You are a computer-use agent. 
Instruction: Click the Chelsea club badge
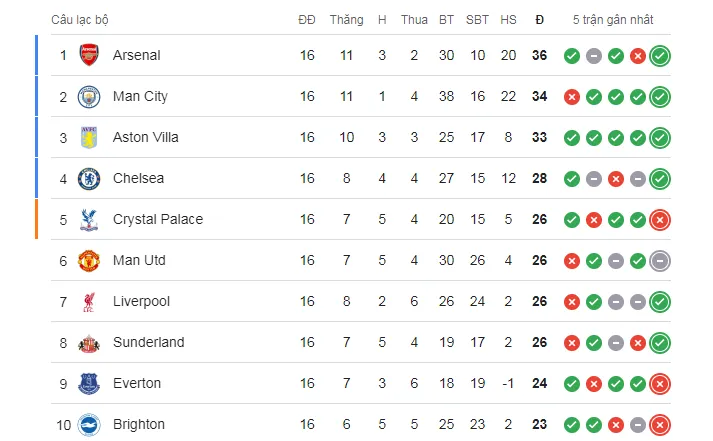click(90, 178)
